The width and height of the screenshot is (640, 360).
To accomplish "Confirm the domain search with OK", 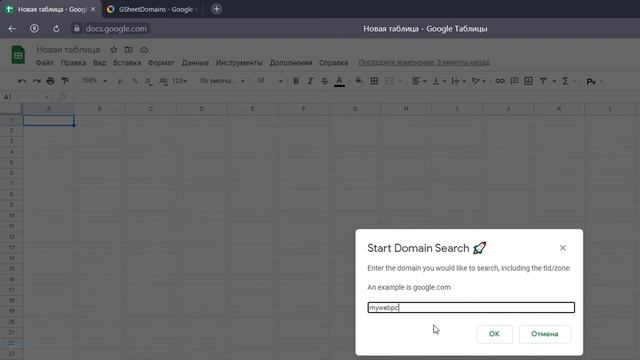I will tap(494, 334).
